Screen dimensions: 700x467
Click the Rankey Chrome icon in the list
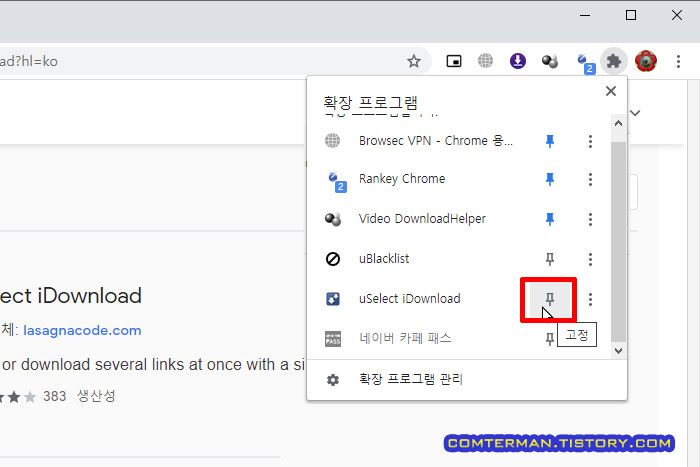click(337, 181)
